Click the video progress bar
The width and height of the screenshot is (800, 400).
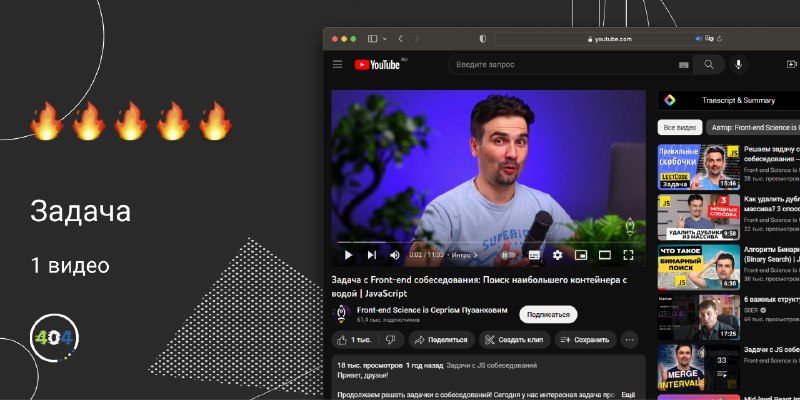[x=489, y=242]
